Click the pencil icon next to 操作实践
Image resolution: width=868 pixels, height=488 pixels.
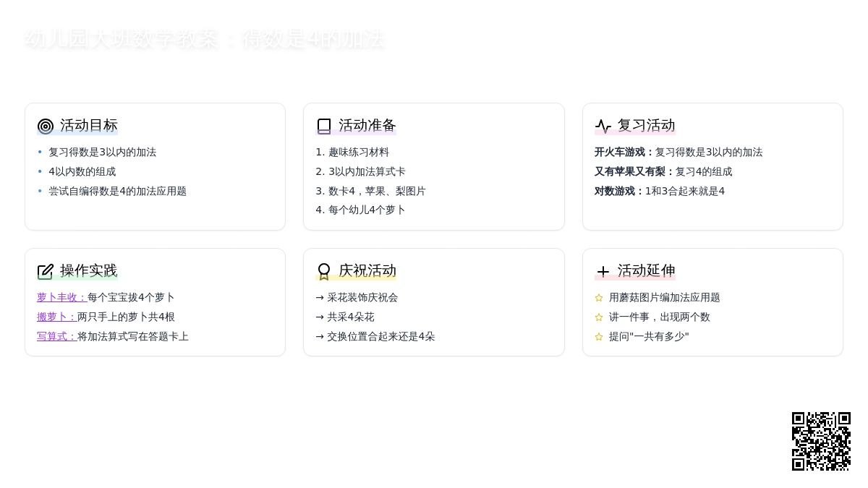(45, 271)
